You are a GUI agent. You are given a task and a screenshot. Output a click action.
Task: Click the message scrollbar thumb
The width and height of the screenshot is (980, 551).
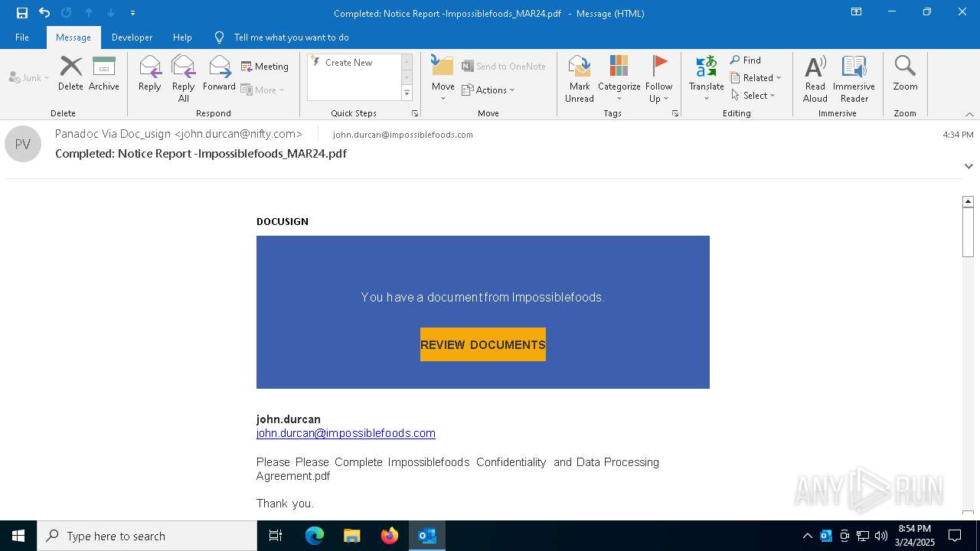click(x=968, y=232)
